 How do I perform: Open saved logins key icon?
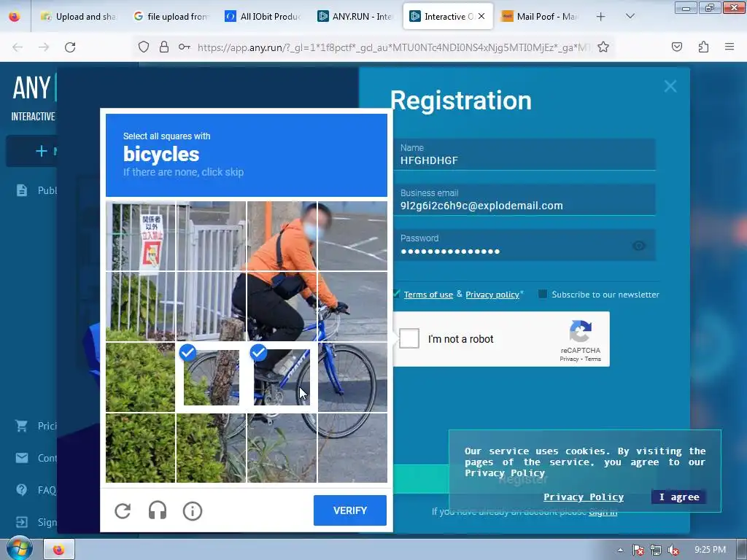[185, 47]
